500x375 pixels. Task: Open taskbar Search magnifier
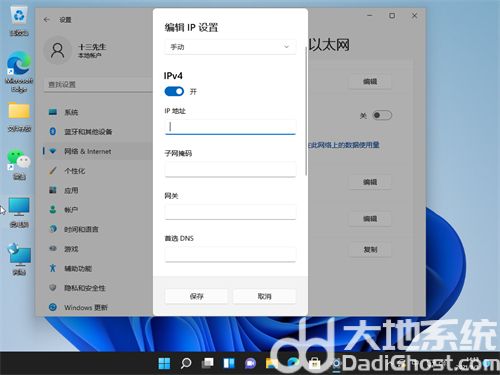coord(186,363)
